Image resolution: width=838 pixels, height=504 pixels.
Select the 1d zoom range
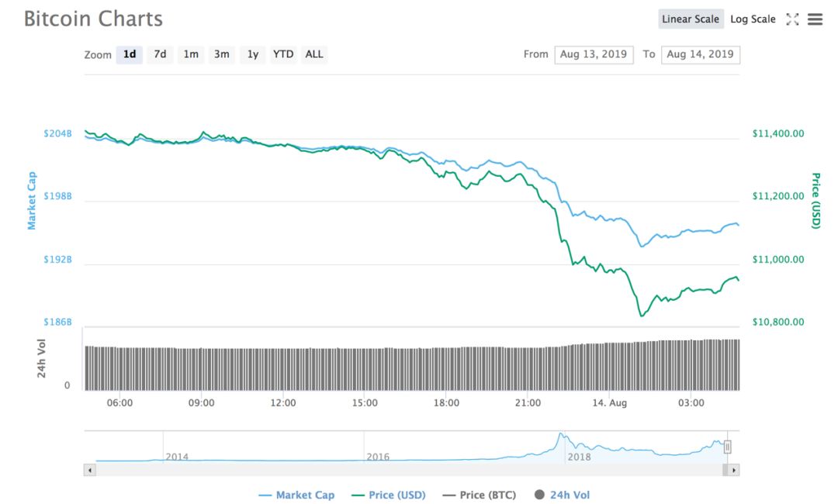coord(130,54)
